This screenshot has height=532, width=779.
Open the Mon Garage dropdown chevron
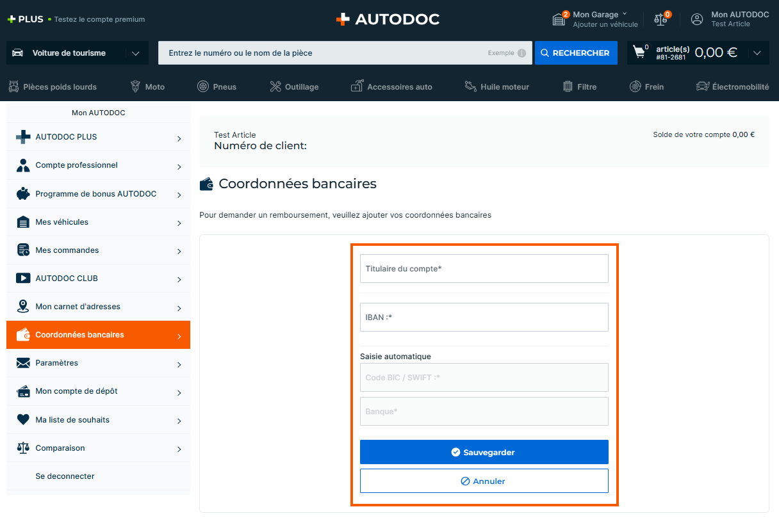(625, 14)
